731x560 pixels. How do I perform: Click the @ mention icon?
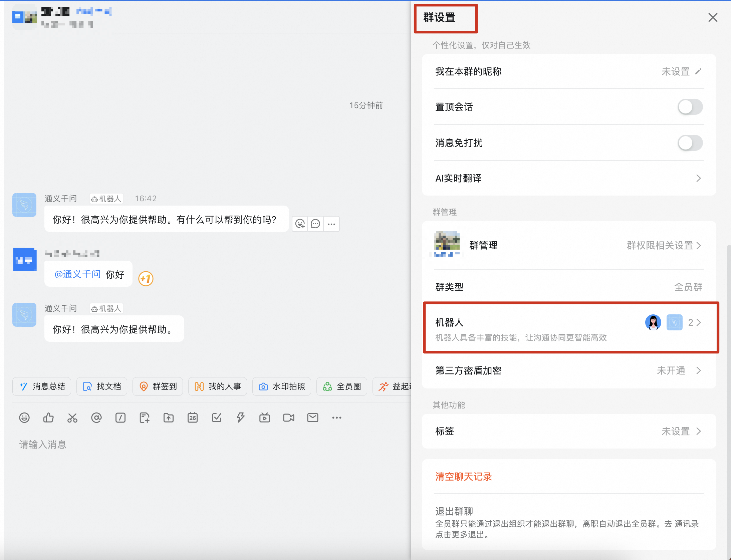pos(96,418)
